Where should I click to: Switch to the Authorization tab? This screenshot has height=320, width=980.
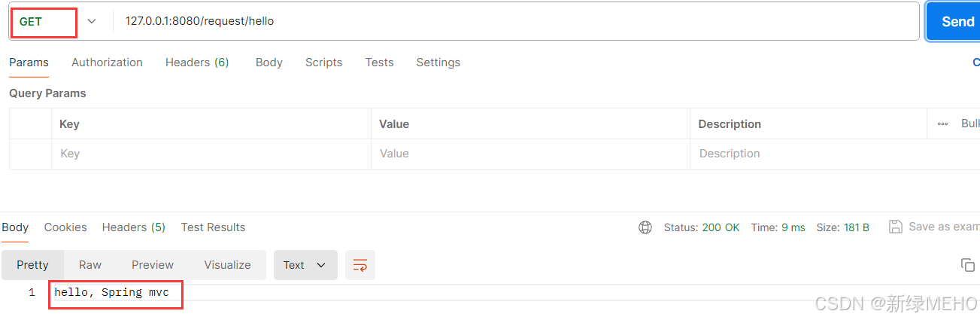[x=107, y=62]
